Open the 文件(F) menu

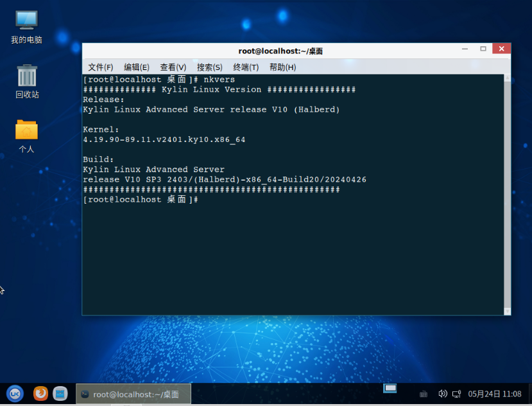tap(100, 67)
